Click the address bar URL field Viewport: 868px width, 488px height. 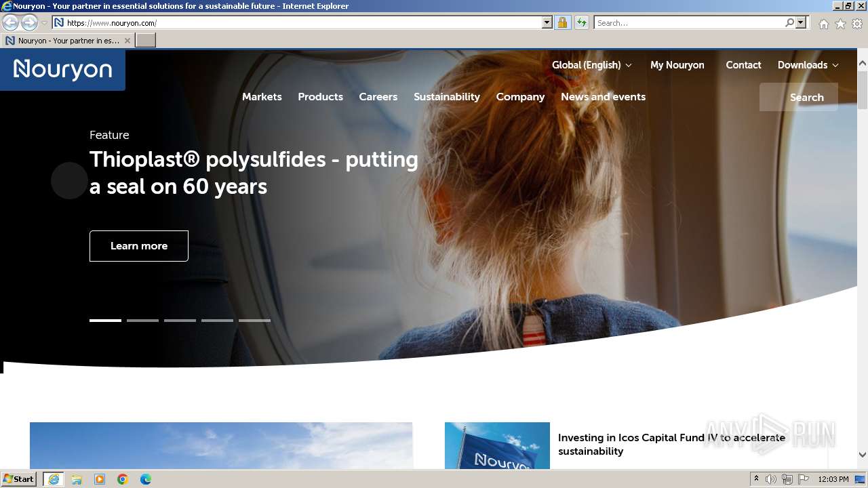click(297, 23)
